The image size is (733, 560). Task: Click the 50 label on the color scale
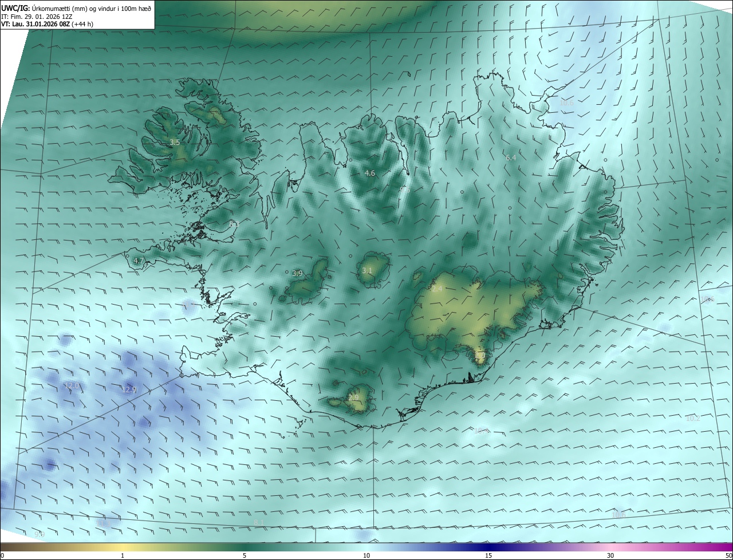point(728,555)
